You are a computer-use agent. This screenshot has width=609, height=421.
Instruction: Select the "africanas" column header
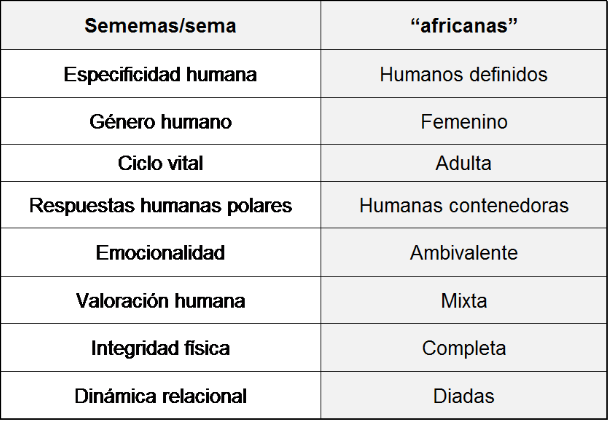tap(463, 26)
